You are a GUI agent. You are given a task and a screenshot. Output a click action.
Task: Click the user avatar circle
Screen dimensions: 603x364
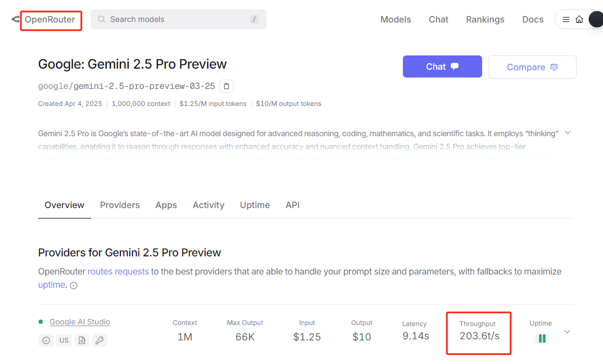(x=596, y=20)
